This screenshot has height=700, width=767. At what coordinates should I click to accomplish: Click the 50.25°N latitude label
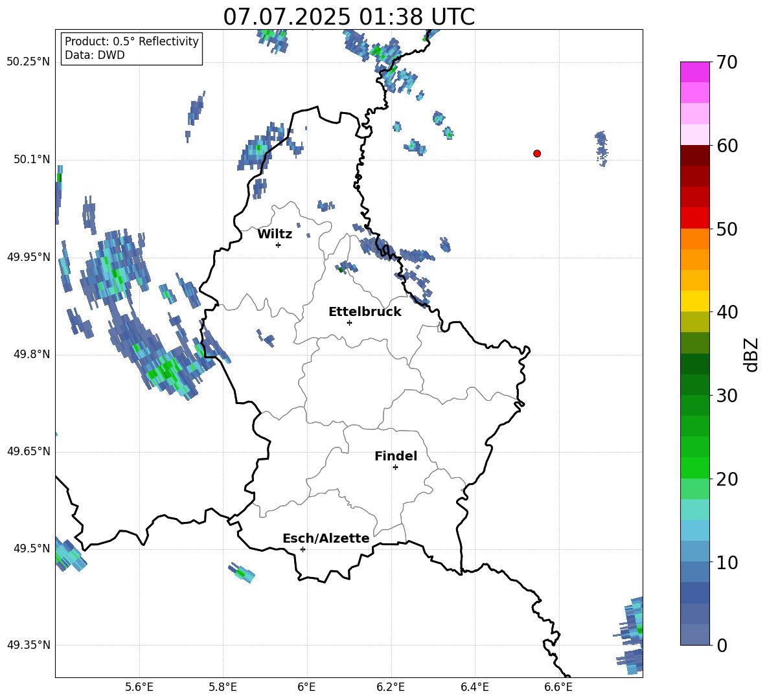[x=29, y=62]
